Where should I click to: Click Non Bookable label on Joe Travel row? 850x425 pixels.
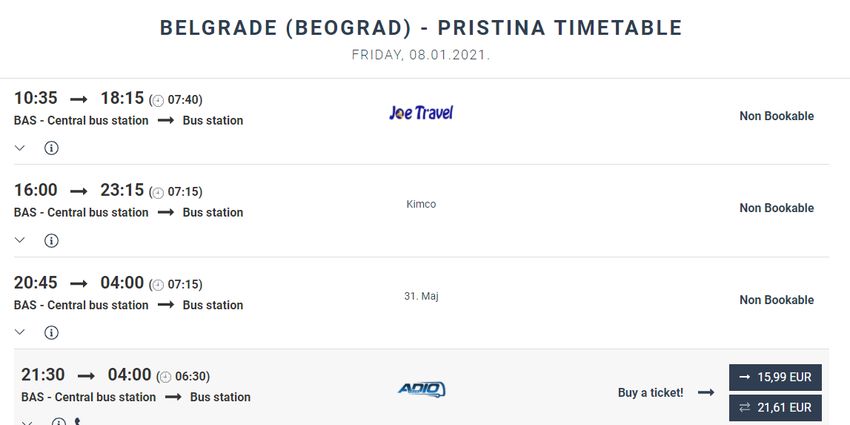tap(777, 116)
